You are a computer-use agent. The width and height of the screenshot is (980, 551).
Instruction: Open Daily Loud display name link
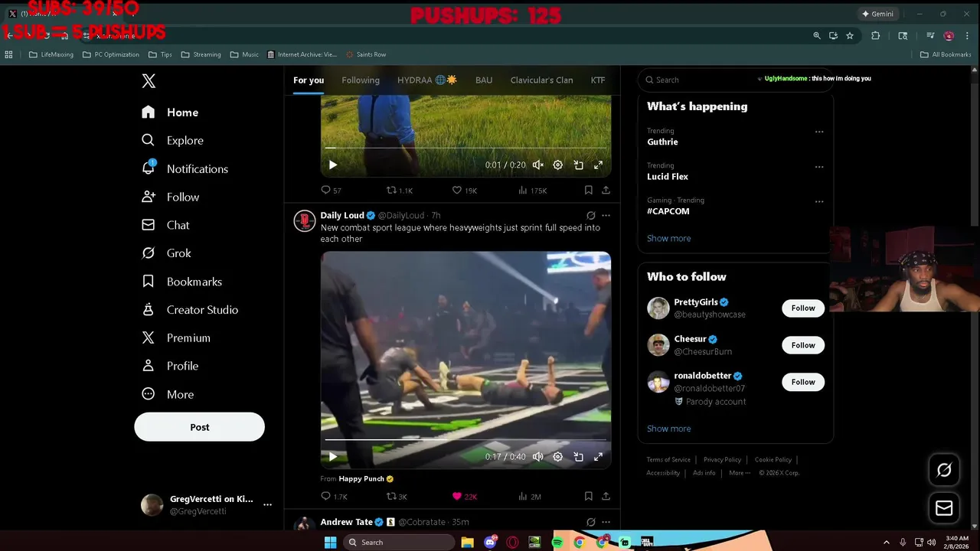342,216
